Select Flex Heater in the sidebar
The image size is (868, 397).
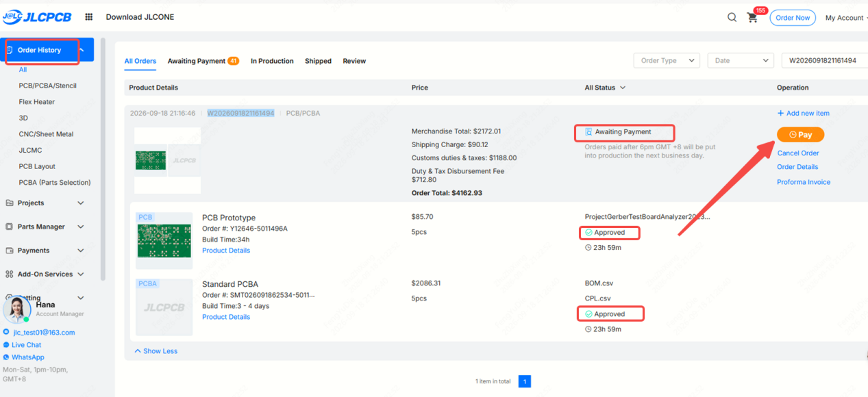[37, 102]
